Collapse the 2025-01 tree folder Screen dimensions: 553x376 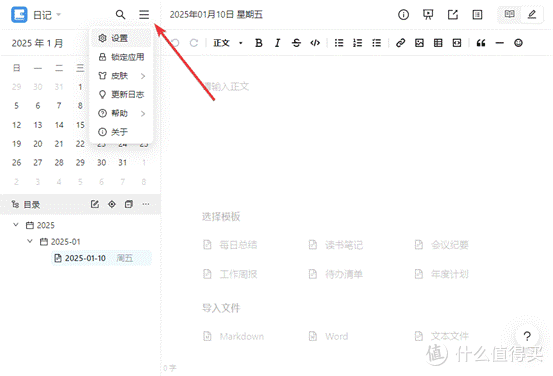tap(30, 241)
